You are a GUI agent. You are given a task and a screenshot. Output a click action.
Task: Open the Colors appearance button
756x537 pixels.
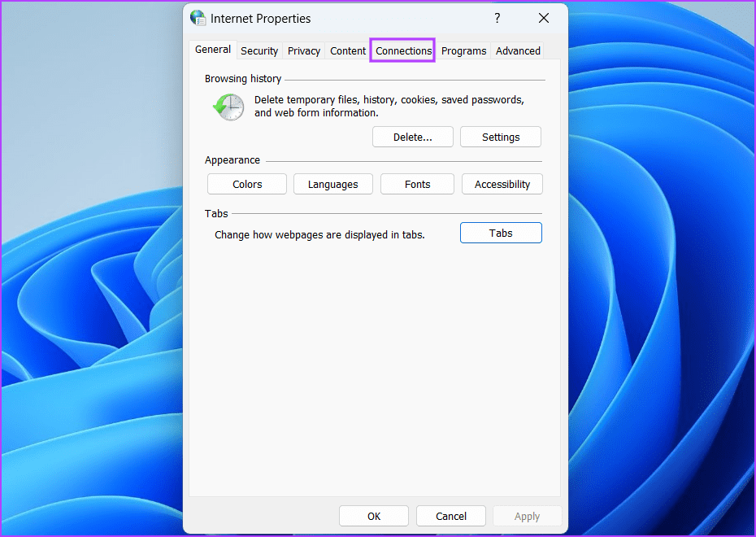[x=247, y=185]
